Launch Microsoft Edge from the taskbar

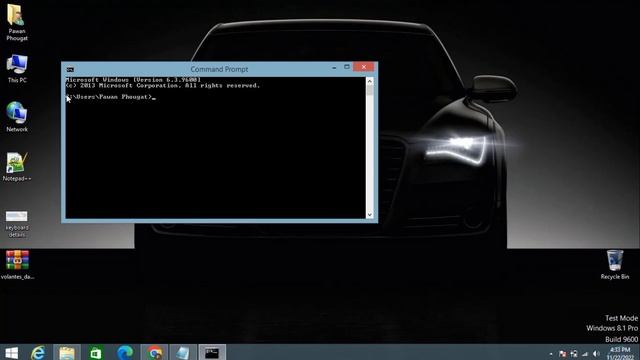pos(125,353)
